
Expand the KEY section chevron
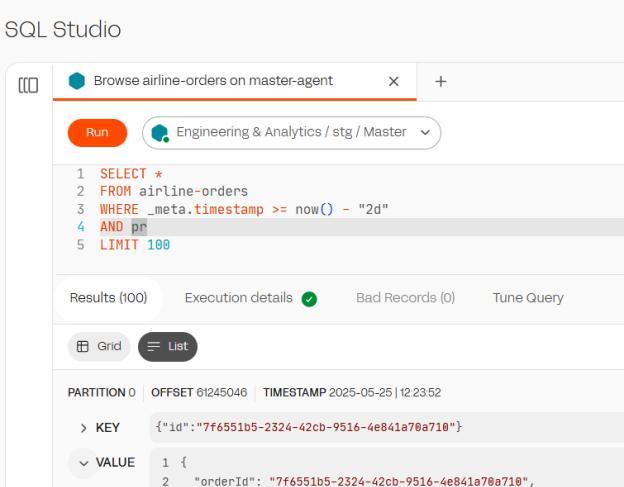(83, 428)
